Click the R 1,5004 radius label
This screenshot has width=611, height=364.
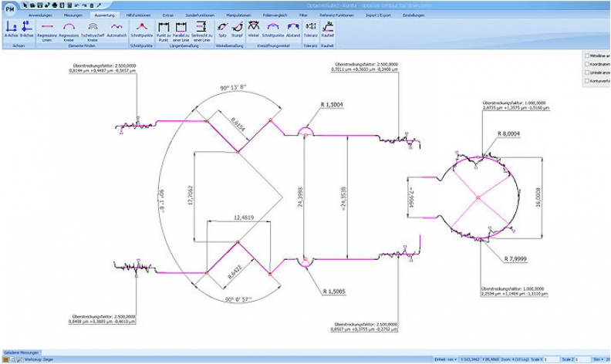point(332,104)
